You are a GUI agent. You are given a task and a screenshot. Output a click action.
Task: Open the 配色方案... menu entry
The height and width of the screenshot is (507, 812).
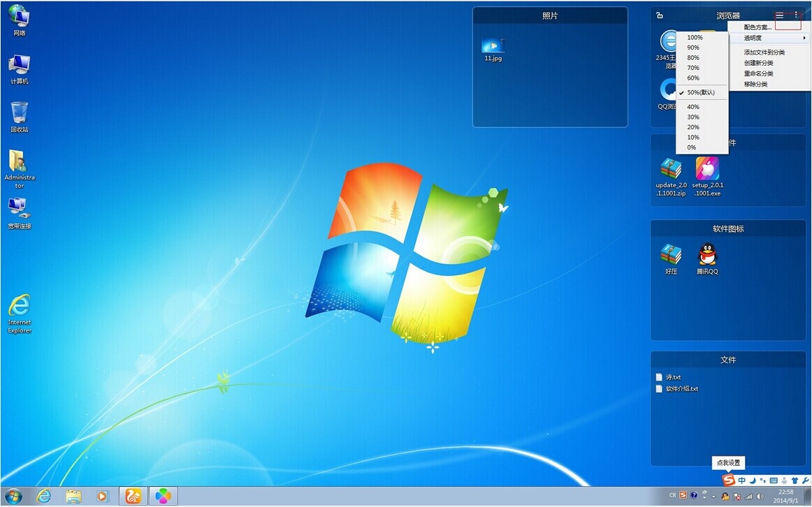[x=769, y=27]
